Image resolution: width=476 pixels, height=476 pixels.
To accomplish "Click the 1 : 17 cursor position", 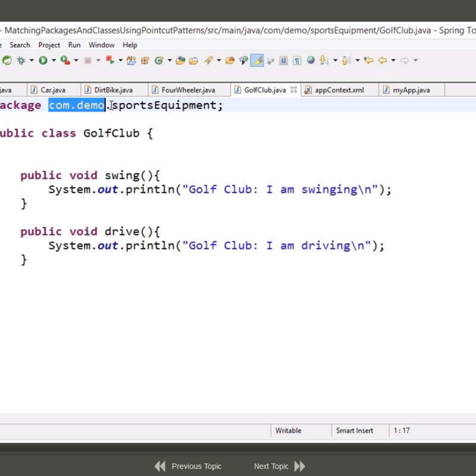I will click(402, 430).
